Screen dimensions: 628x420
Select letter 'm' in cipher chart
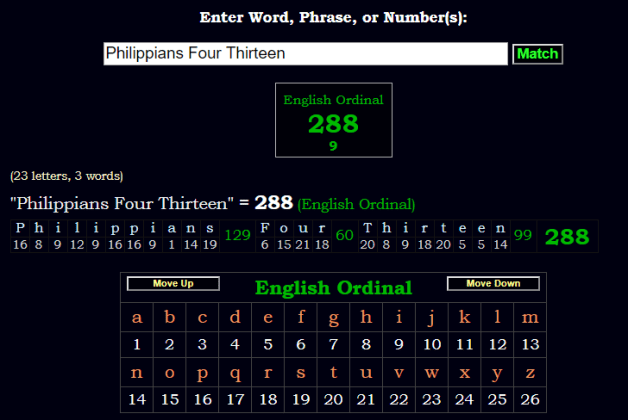click(530, 318)
